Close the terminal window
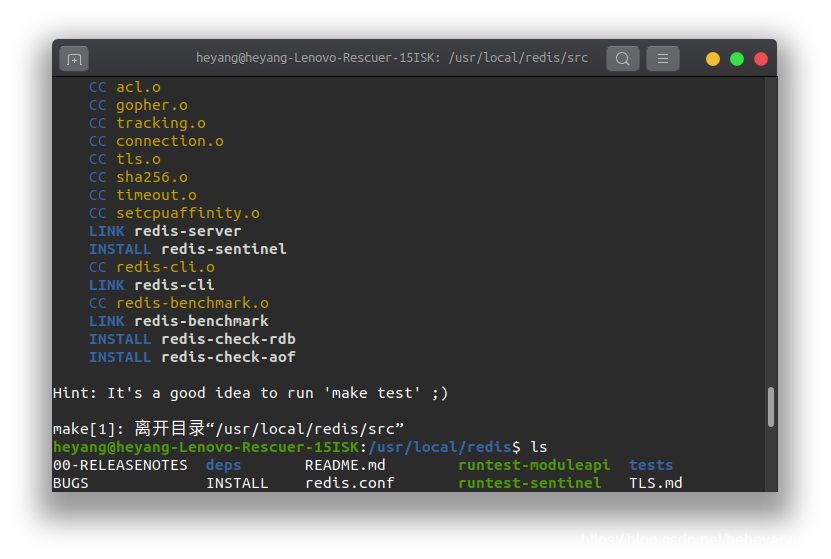The width and height of the screenshot is (831, 559). click(x=761, y=59)
